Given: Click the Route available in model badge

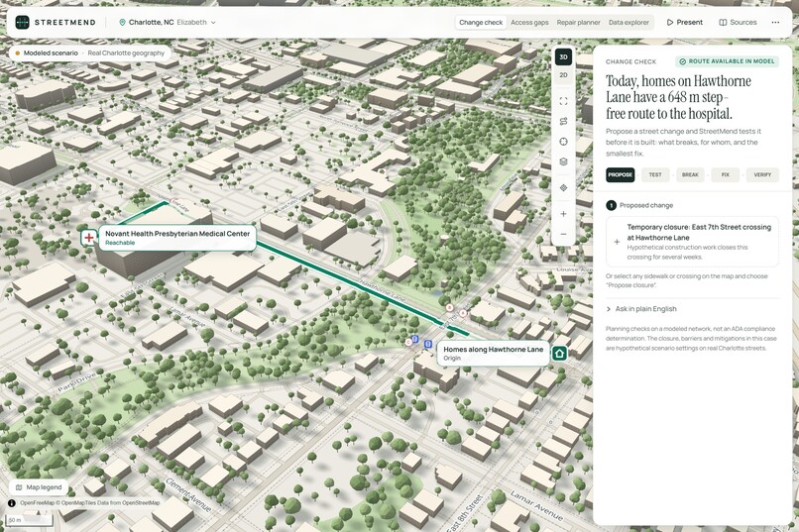Looking at the screenshot, I should [x=728, y=61].
